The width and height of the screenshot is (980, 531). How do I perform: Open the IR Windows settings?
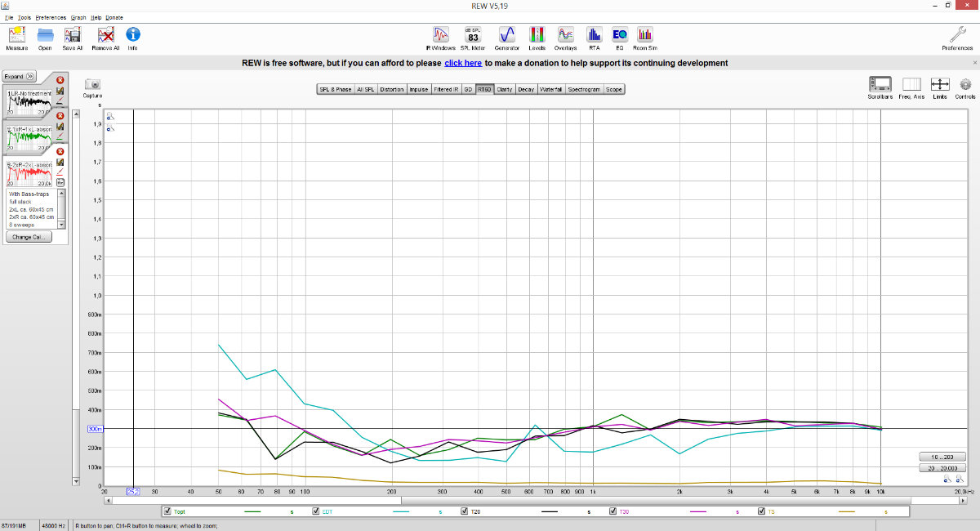[441, 35]
